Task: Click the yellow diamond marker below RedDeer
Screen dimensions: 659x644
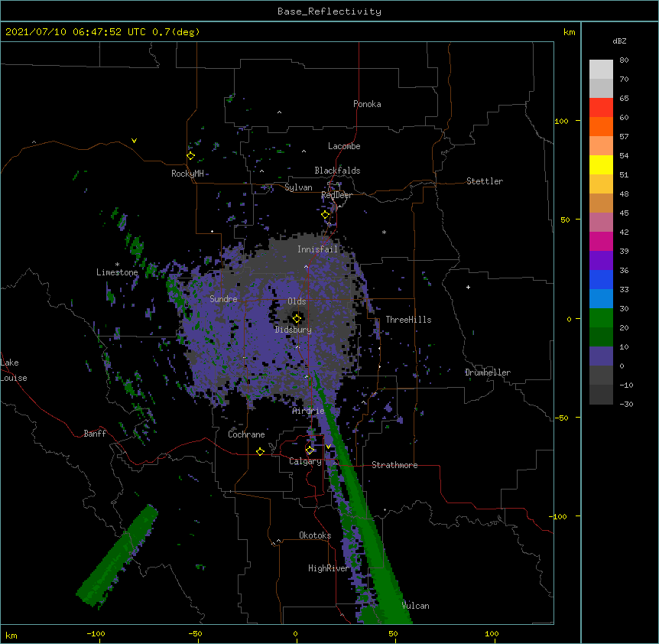Action: [x=326, y=215]
